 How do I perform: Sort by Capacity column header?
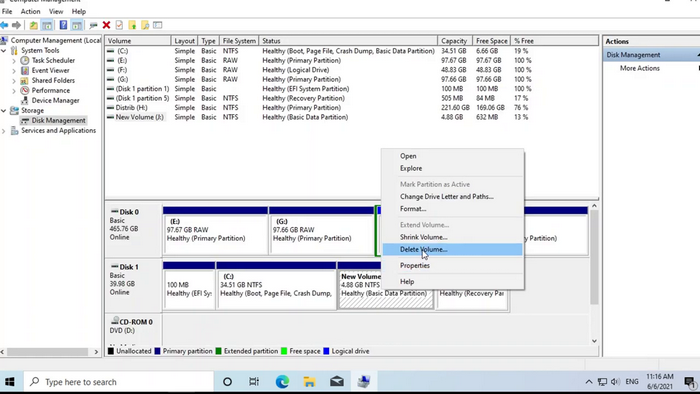pyautogui.click(x=455, y=41)
